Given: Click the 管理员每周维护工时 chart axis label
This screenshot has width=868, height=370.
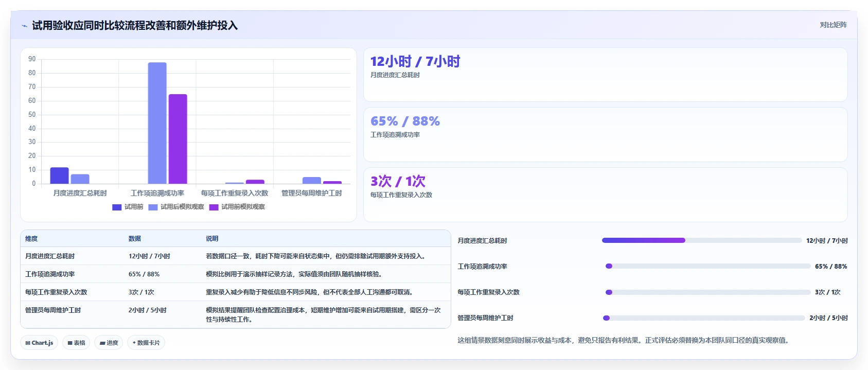Looking at the screenshot, I should pyautogui.click(x=312, y=193).
